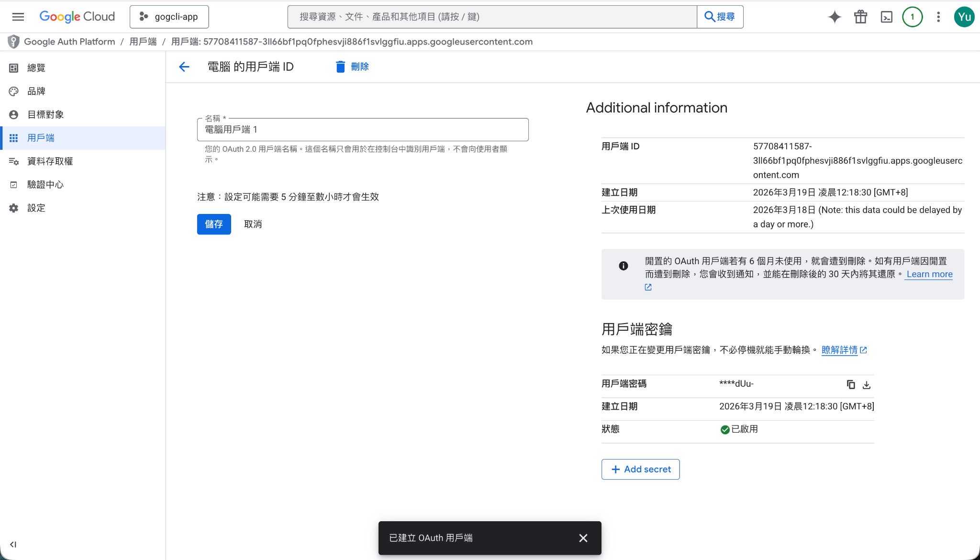Click the Gemini sparkle assistant icon
Viewport: 980px width, 560px height.
click(x=835, y=17)
